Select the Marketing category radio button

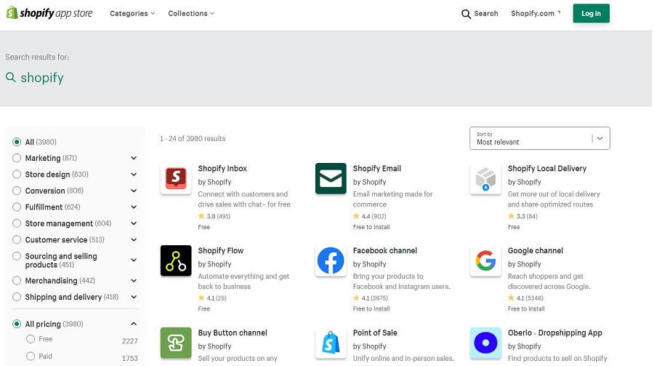click(17, 158)
